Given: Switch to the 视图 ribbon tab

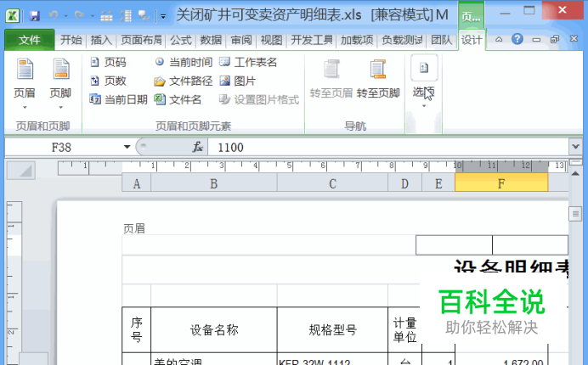Looking at the screenshot, I should click(271, 40).
